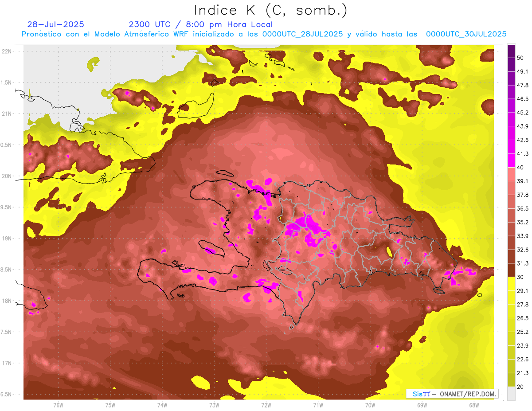This screenshot has height=411, width=532.
Task: Click the latitude axis label "22N"
Action: point(7,51)
